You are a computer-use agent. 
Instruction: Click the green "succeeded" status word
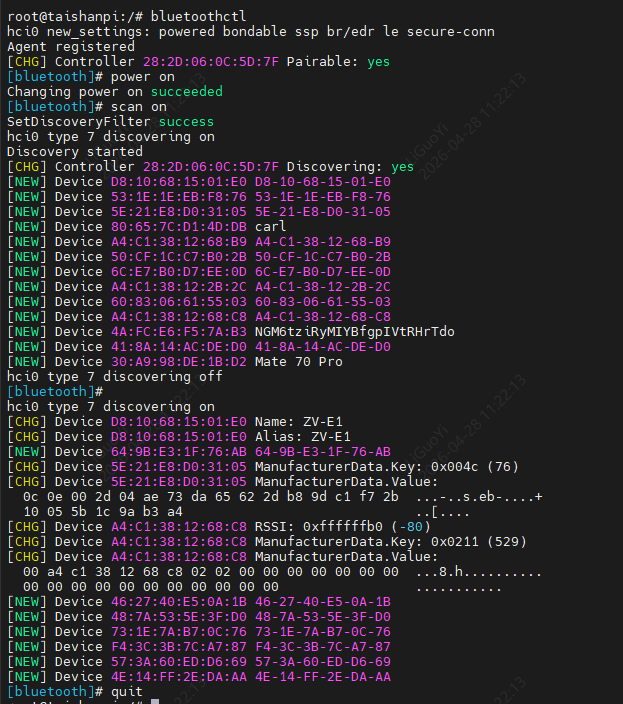[187, 92]
